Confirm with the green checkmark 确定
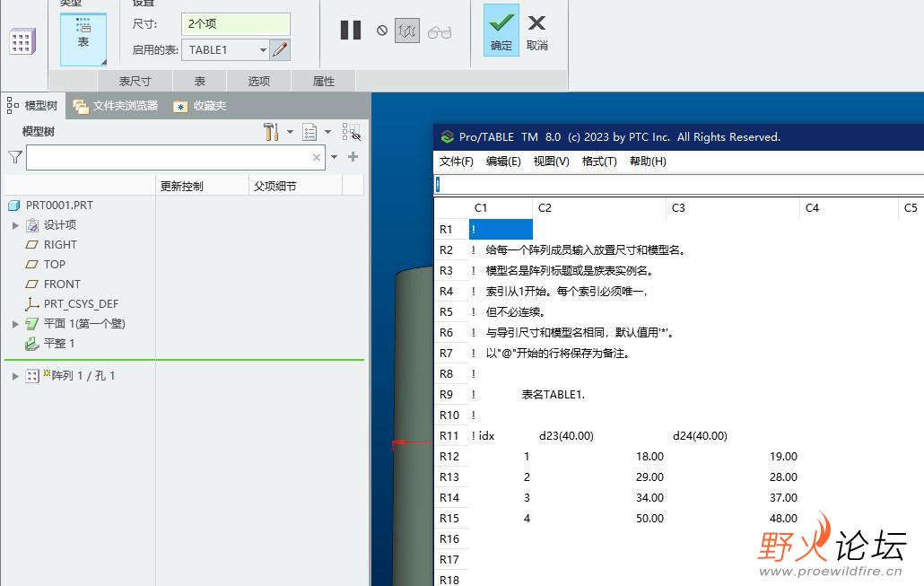Viewport: 924px width, 586px height. [501, 31]
